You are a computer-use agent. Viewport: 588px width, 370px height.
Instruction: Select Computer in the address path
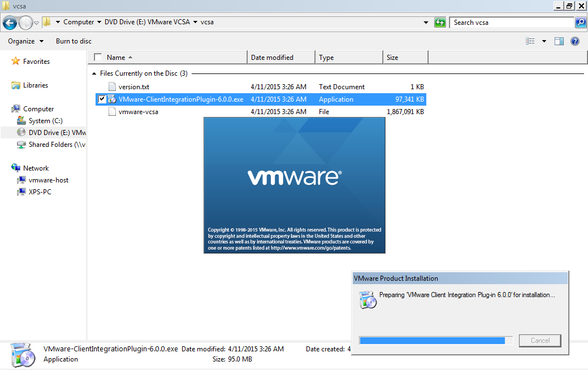[x=79, y=22]
